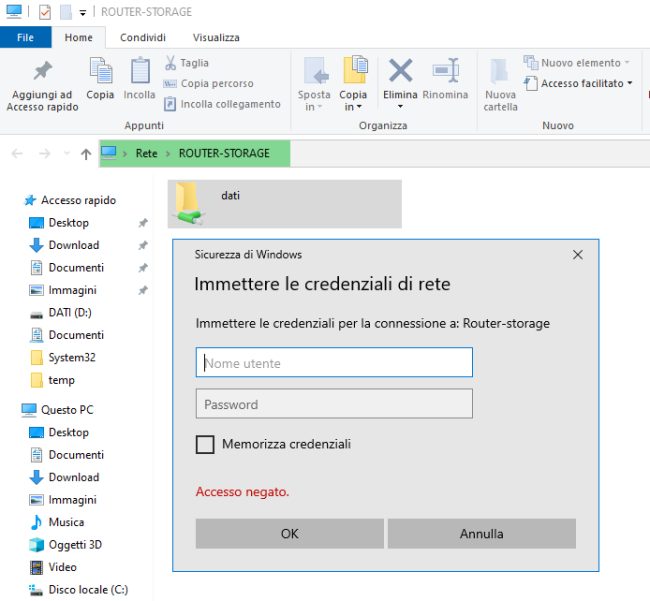Cancel the dialog with Annulla
Screen dimensions: 650x601
click(x=482, y=534)
